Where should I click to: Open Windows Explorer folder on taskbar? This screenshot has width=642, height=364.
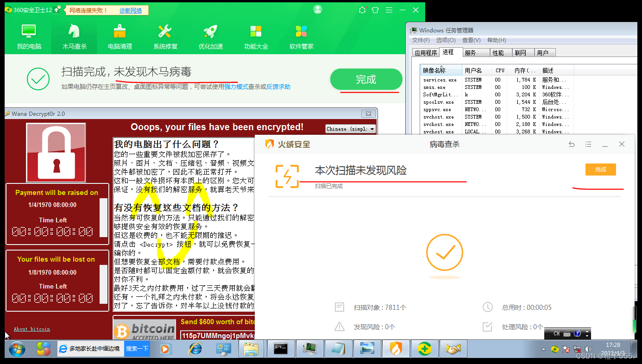tap(251, 349)
